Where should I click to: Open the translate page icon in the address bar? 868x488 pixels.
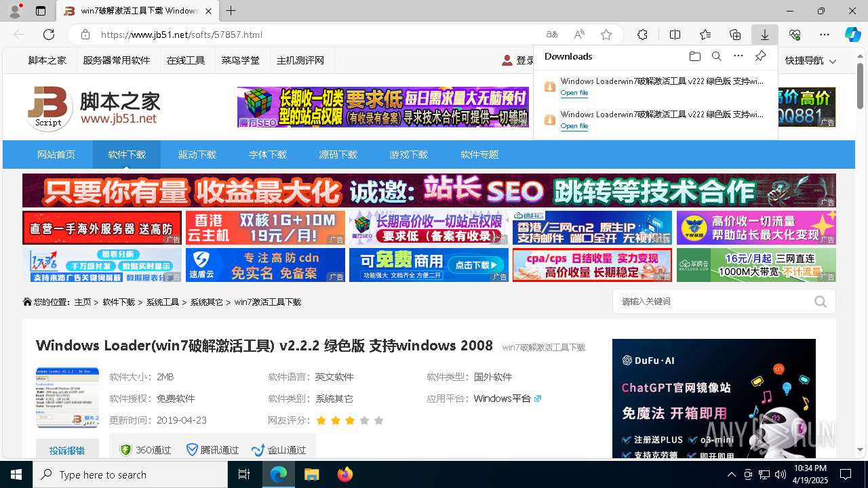[552, 35]
